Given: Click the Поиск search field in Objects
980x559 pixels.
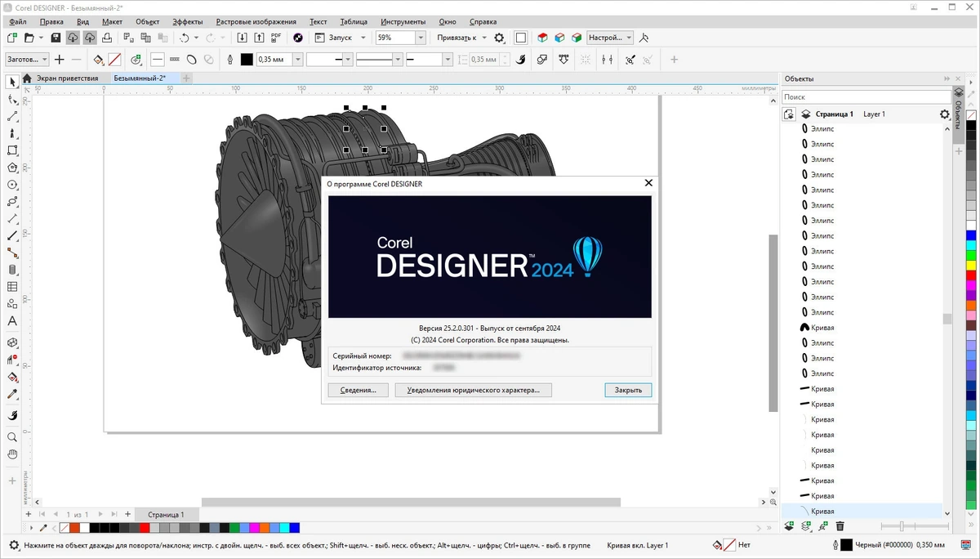Looking at the screenshot, I should pyautogui.click(x=866, y=96).
